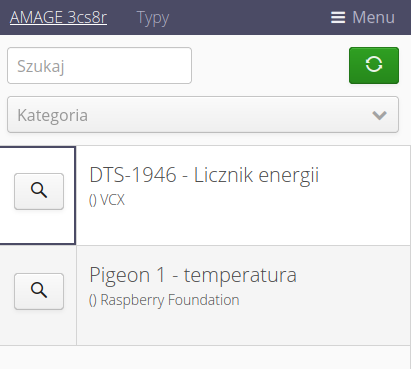411x369 pixels.
Task: Click the empty row below Pigeon 1
Action: pyautogui.click(x=205, y=357)
